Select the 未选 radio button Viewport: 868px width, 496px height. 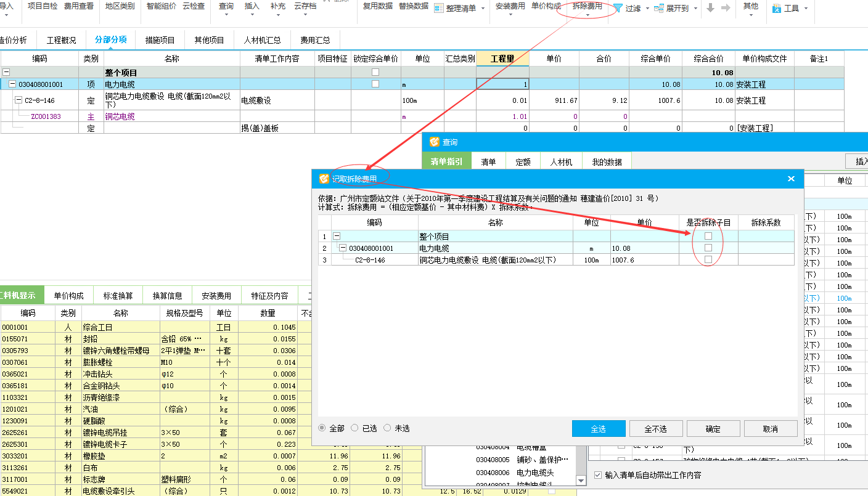(x=387, y=428)
